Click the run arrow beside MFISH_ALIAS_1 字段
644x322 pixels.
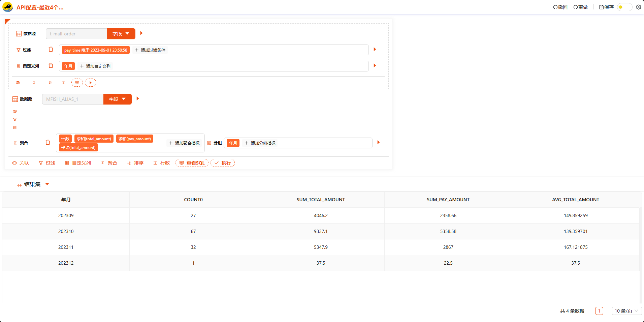pos(138,98)
